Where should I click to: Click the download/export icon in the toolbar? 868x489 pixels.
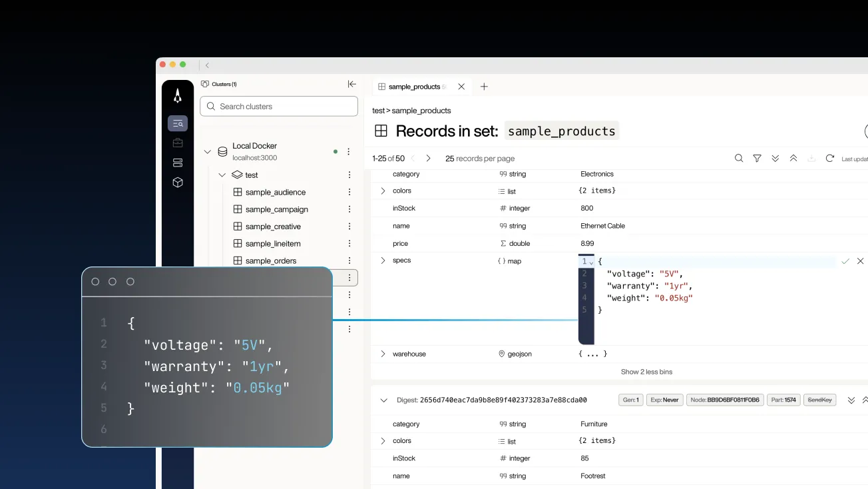(x=811, y=158)
